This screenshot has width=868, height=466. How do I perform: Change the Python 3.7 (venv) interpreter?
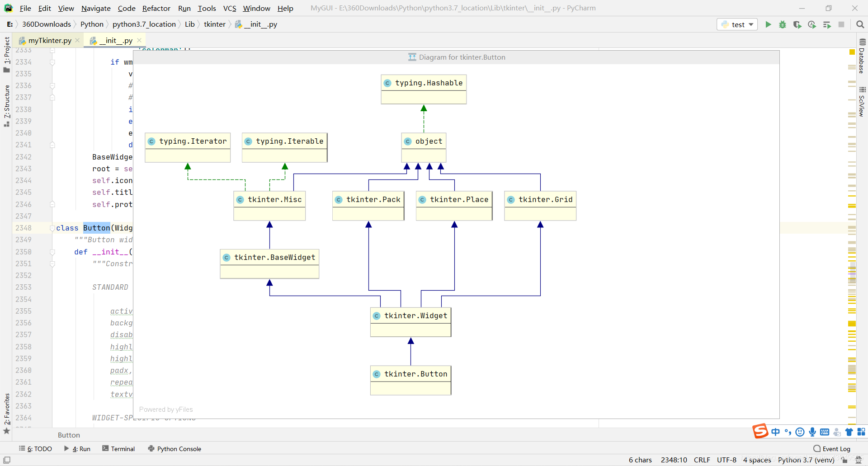point(806,460)
